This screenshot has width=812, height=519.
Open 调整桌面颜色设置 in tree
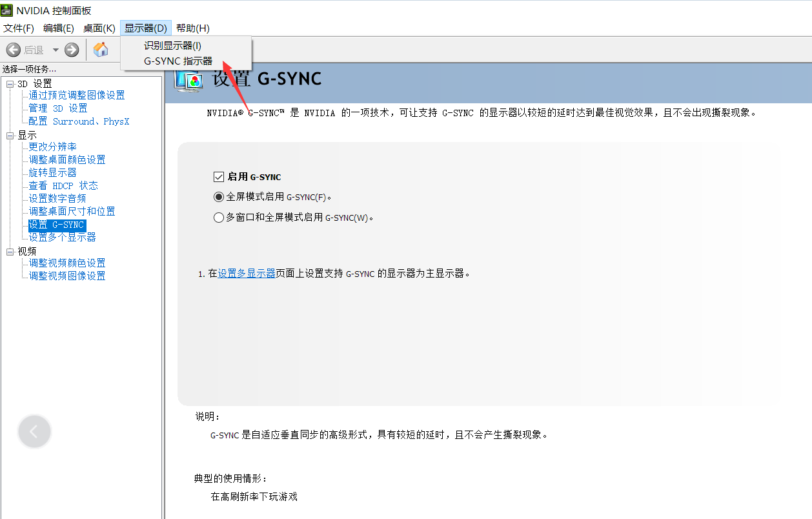coord(67,159)
